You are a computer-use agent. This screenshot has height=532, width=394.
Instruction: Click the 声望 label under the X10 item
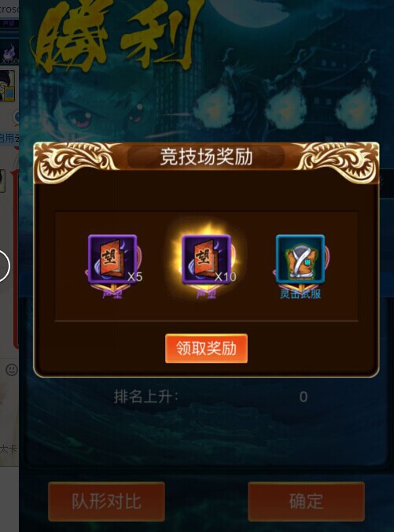[206, 294]
